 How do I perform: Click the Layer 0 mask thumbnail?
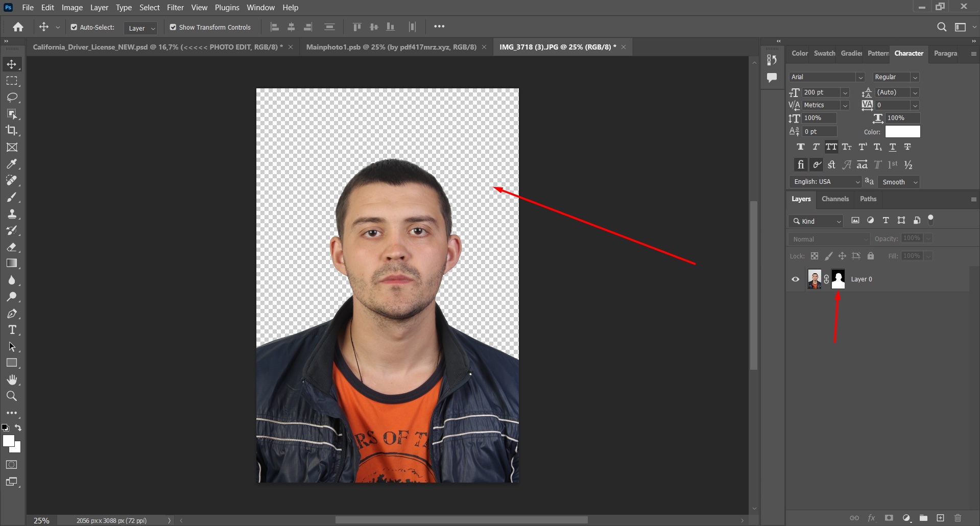[838, 279]
